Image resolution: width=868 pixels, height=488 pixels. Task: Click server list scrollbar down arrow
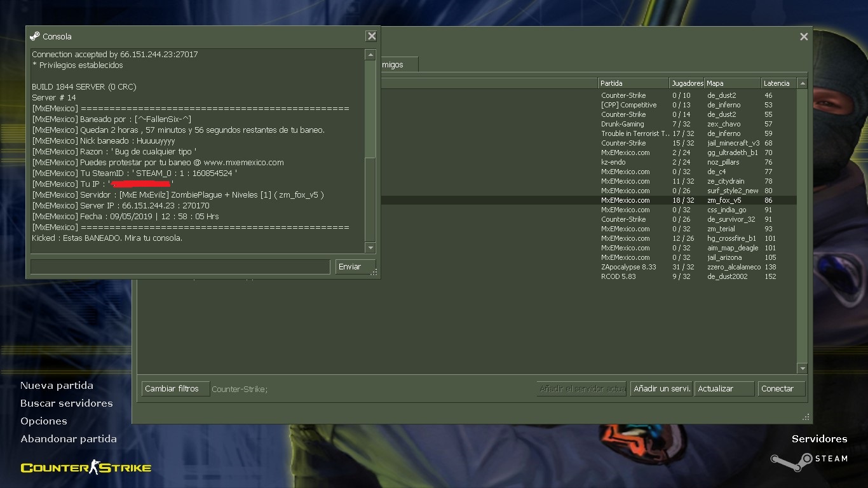pyautogui.click(x=803, y=369)
